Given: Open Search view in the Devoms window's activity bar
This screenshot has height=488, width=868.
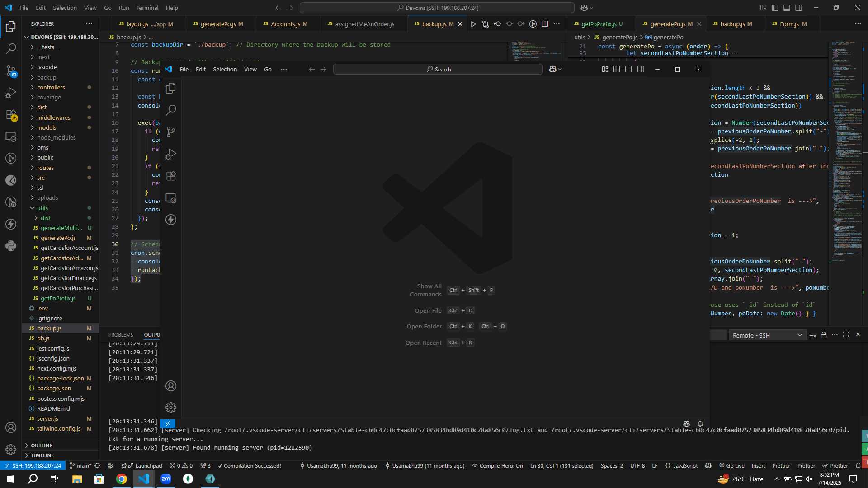Looking at the screenshot, I should coord(11,48).
